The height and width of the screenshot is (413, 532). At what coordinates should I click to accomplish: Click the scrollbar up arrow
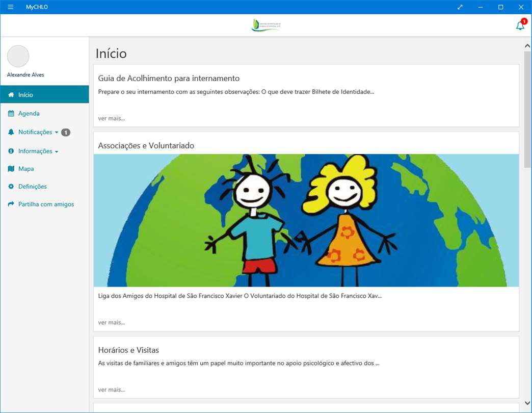point(527,46)
